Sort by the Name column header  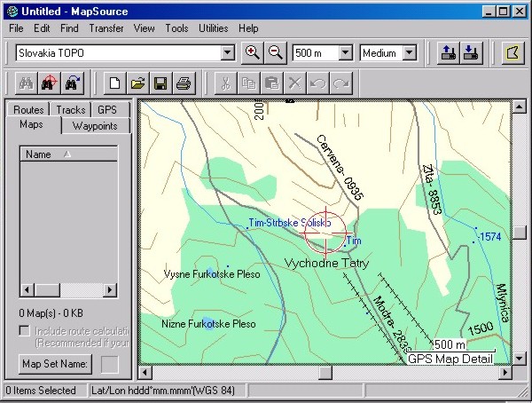point(68,154)
